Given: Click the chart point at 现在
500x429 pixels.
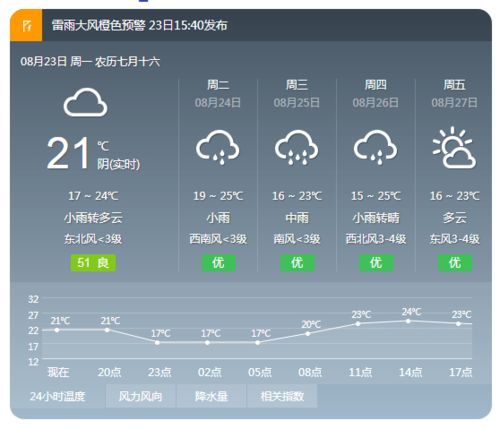Looking at the screenshot, I should pos(57,330).
